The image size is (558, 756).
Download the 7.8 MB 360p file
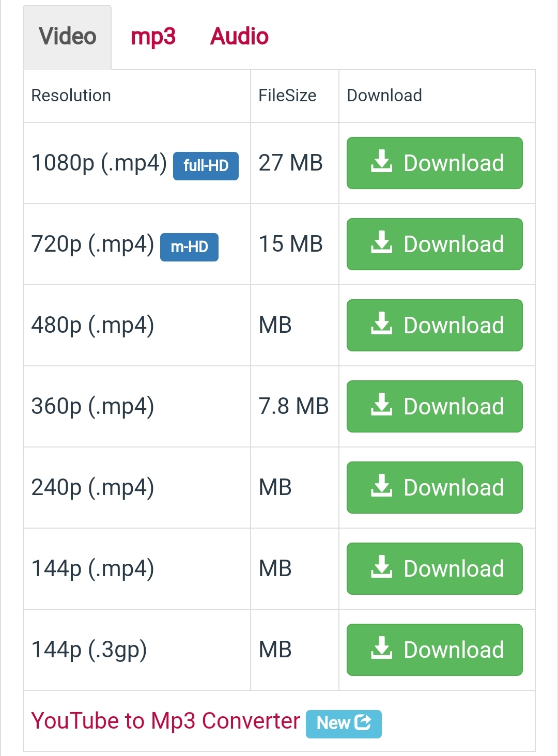[x=435, y=406]
